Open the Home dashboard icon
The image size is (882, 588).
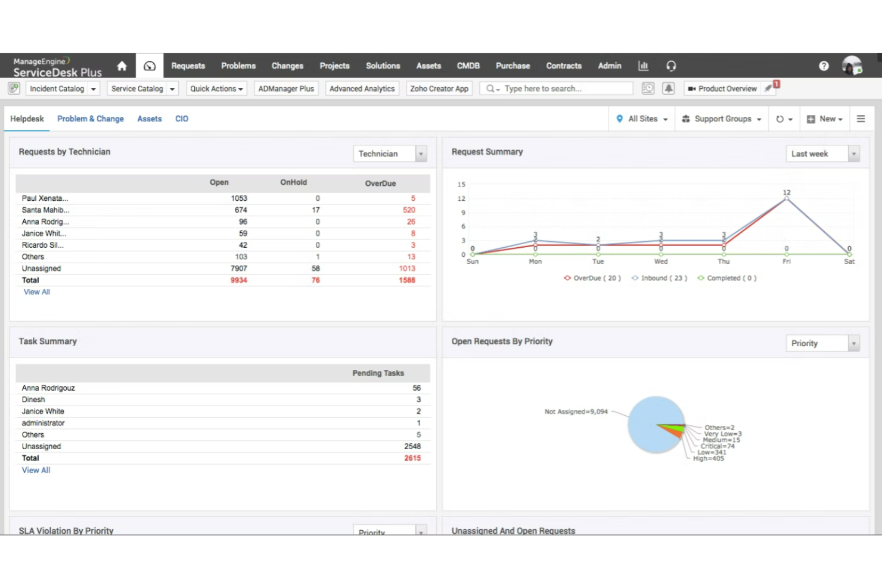(122, 66)
